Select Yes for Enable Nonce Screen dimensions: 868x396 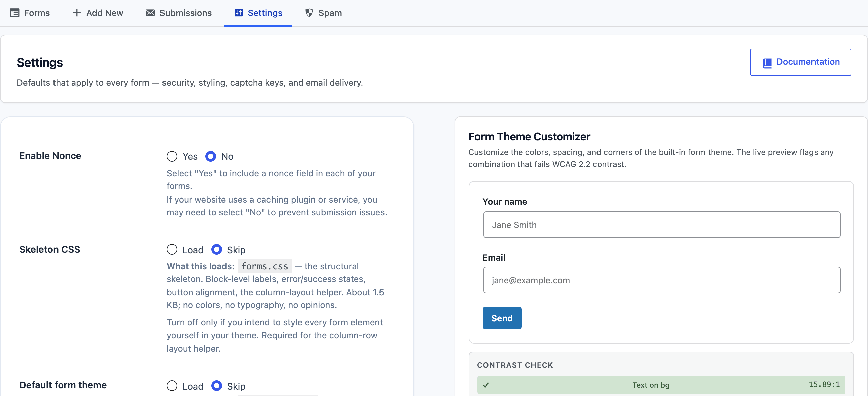(x=172, y=156)
